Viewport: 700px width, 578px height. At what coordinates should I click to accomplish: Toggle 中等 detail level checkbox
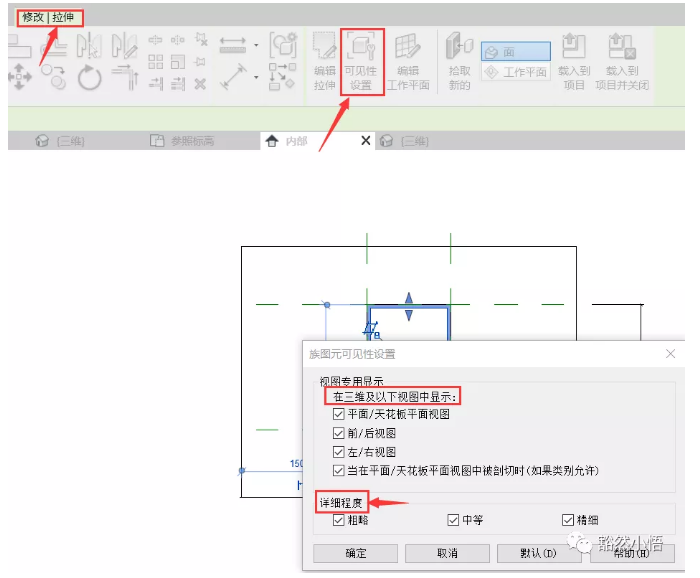pyautogui.click(x=453, y=520)
